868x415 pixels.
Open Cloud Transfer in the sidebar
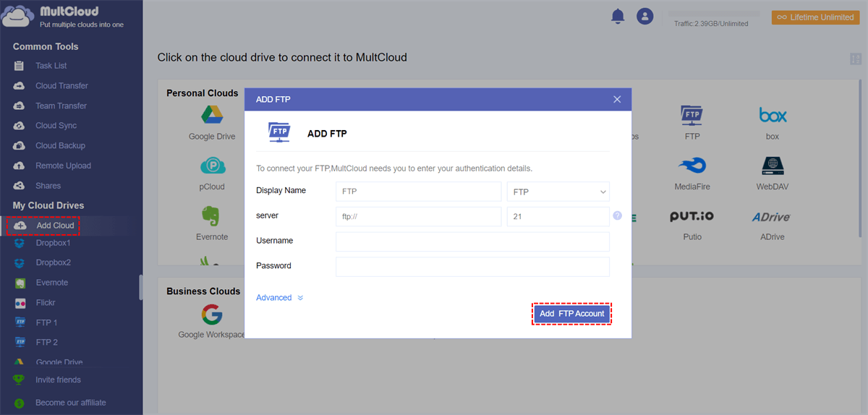(61, 86)
